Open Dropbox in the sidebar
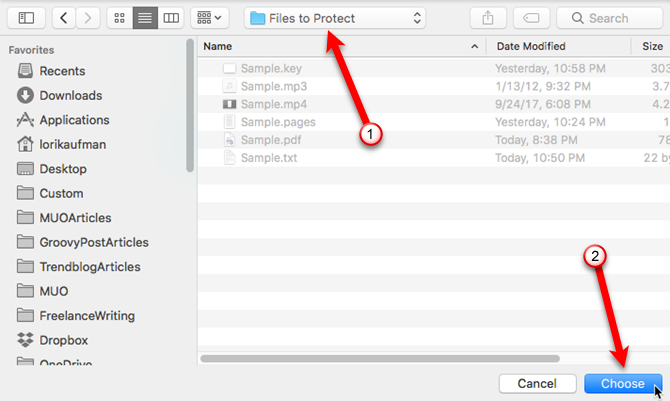Image resolution: width=670 pixels, height=401 pixels. [x=64, y=340]
